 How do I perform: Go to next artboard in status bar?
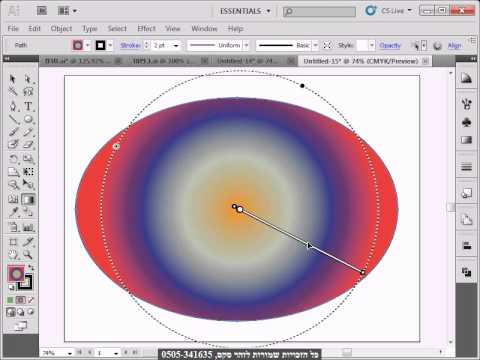(126, 352)
